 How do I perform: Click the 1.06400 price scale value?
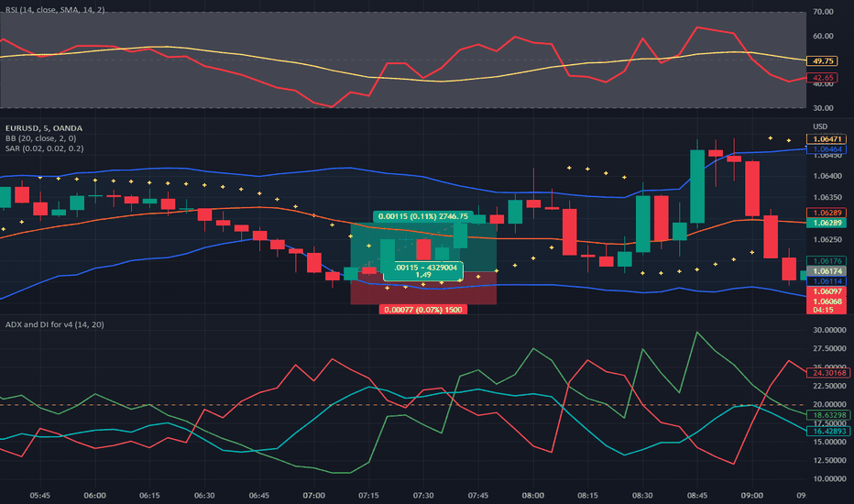pyautogui.click(x=827, y=176)
